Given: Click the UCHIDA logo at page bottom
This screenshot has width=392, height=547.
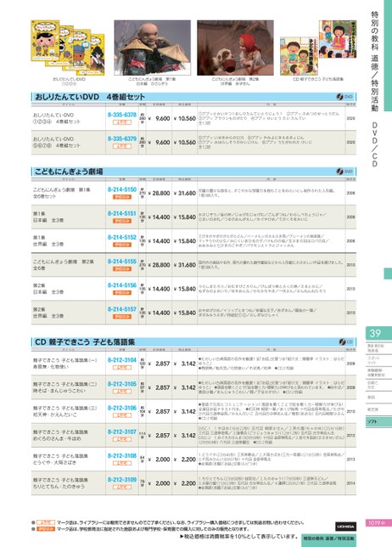Looking at the screenshot, I should click(x=345, y=526).
